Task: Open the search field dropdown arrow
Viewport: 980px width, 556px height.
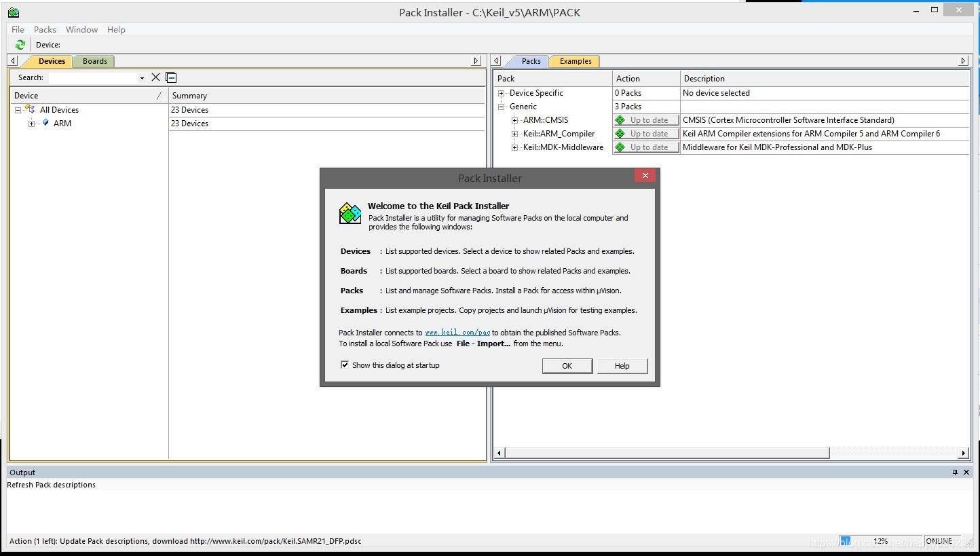Action: 142,78
